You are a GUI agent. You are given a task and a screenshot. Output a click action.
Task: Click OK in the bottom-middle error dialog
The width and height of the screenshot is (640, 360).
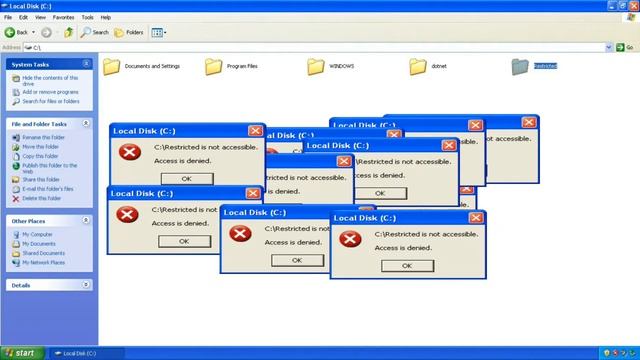tap(297, 260)
